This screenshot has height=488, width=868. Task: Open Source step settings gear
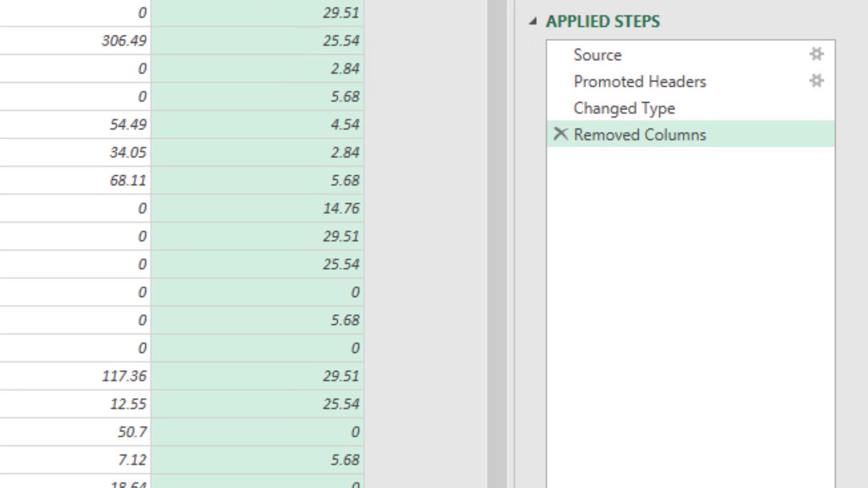[x=816, y=54]
